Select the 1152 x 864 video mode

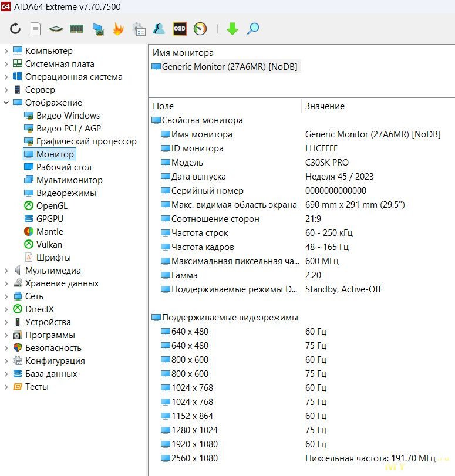(x=302, y=416)
